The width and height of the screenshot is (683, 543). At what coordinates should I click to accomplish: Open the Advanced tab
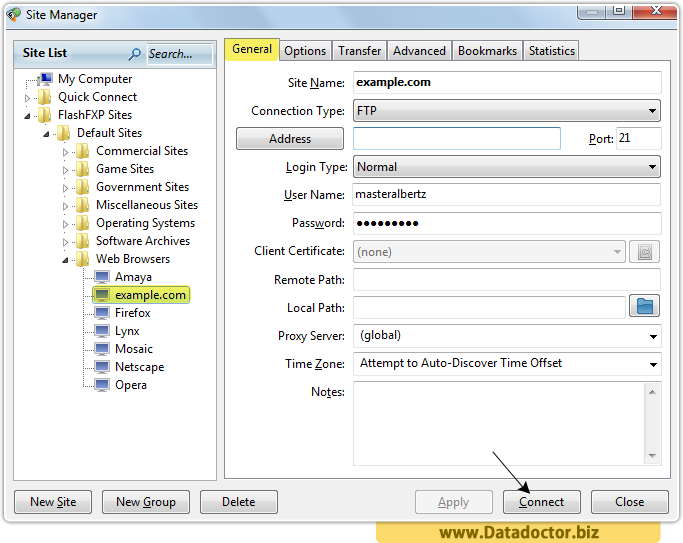pos(419,51)
